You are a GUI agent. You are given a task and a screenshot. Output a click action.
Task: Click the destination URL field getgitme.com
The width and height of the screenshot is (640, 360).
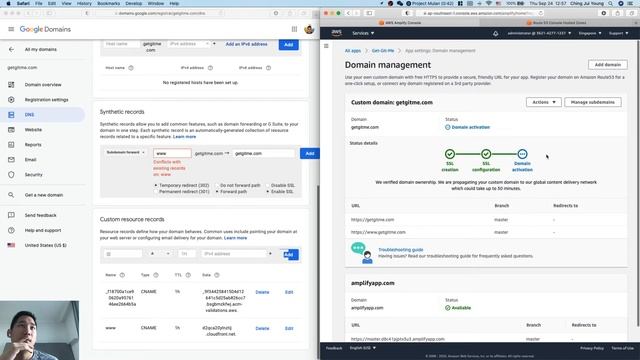pyautogui.click(x=264, y=153)
